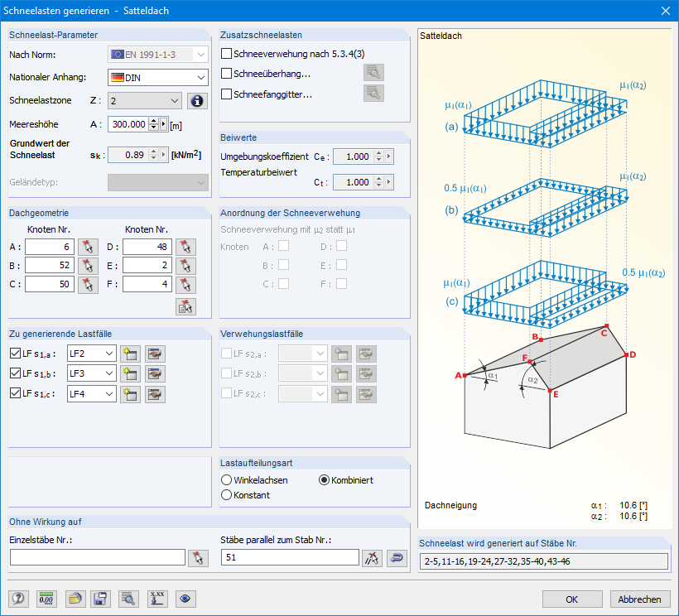Uncheck LF s1,c load case
Screen dimensions: 679x616
click(x=15, y=393)
